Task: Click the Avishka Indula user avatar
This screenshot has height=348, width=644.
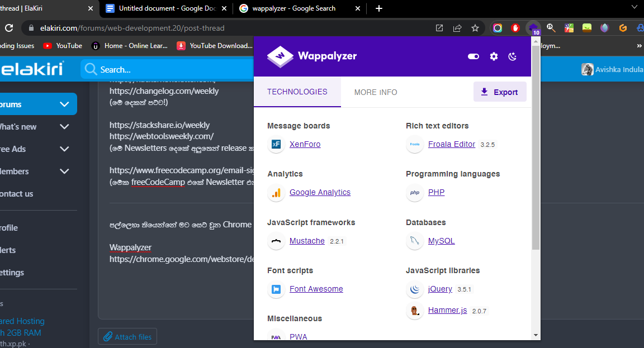Action: [x=588, y=69]
